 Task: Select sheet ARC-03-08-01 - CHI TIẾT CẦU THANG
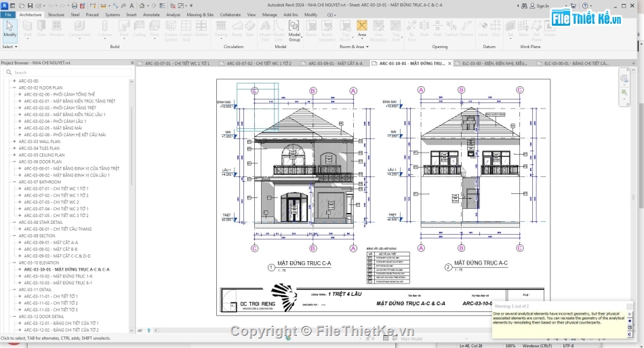[x=58, y=229]
